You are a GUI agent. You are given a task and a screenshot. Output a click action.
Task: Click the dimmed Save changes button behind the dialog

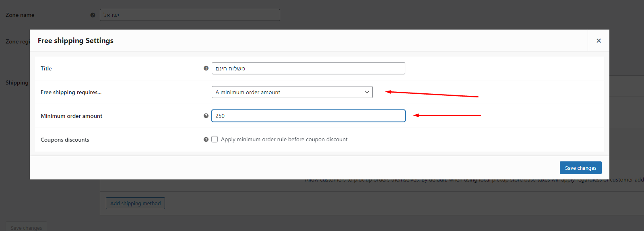coord(26,227)
